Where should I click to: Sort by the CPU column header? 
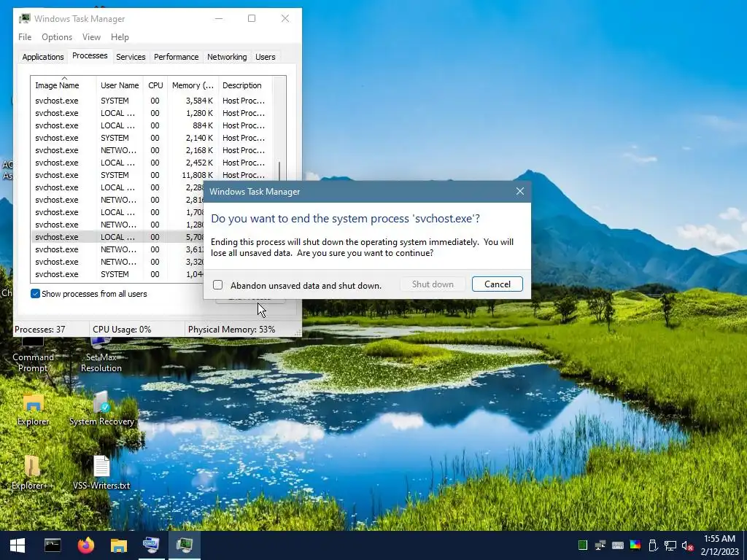point(155,85)
